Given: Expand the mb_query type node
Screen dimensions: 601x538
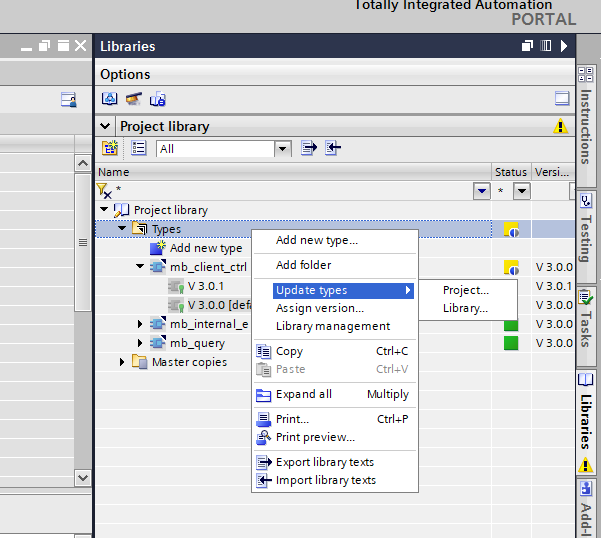Looking at the screenshot, I should pos(141,343).
